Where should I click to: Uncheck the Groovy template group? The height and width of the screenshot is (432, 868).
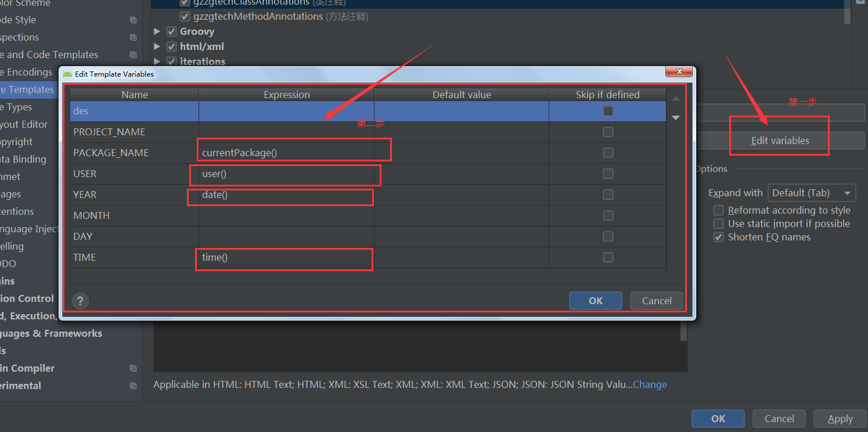[171, 31]
